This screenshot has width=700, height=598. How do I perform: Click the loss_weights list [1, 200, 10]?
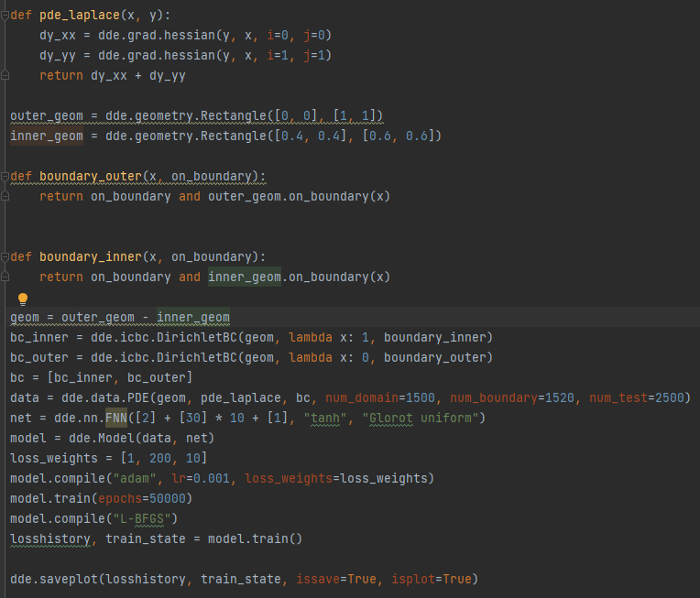[x=163, y=458]
